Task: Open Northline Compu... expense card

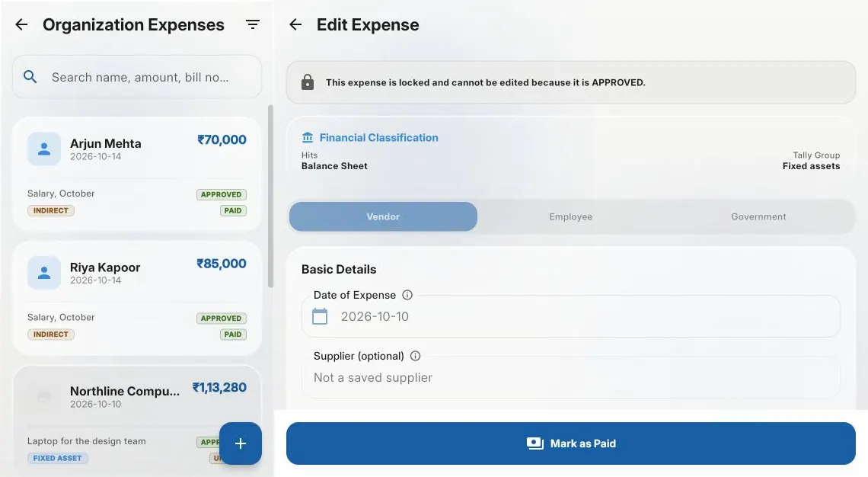Action: click(137, 420)
